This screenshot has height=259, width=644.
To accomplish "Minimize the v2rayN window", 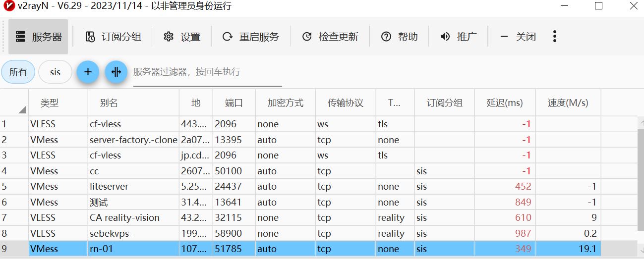I will tap(565, 6).
